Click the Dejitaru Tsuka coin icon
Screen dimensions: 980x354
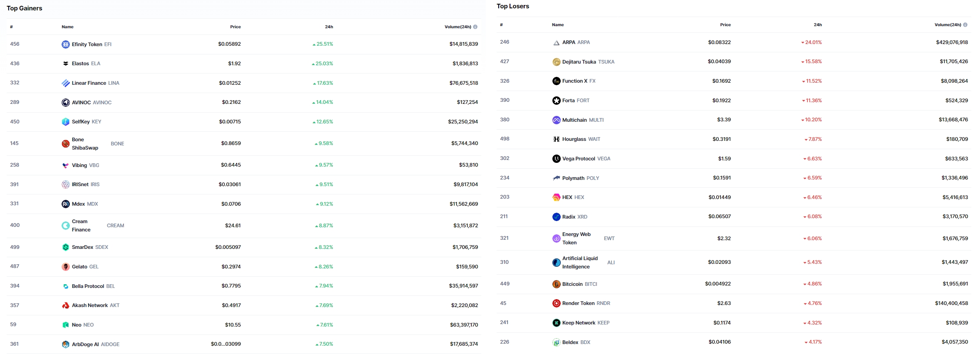tap(556, 62)
